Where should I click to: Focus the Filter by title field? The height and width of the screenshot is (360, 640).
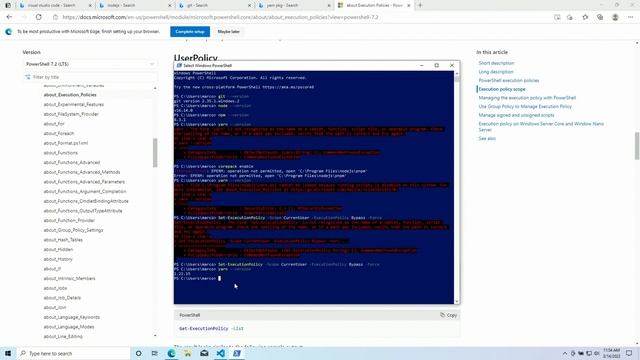(90, 77)
